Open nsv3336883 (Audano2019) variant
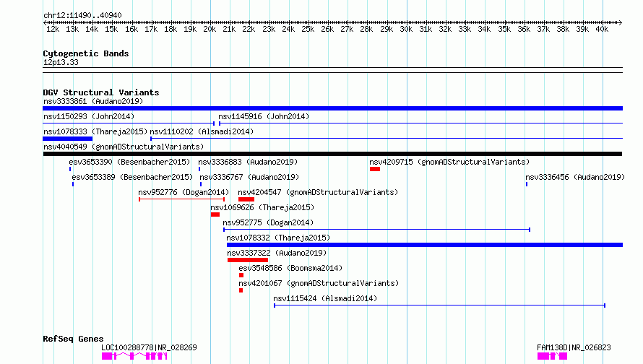The image size is (643, 364). (248, 162)
